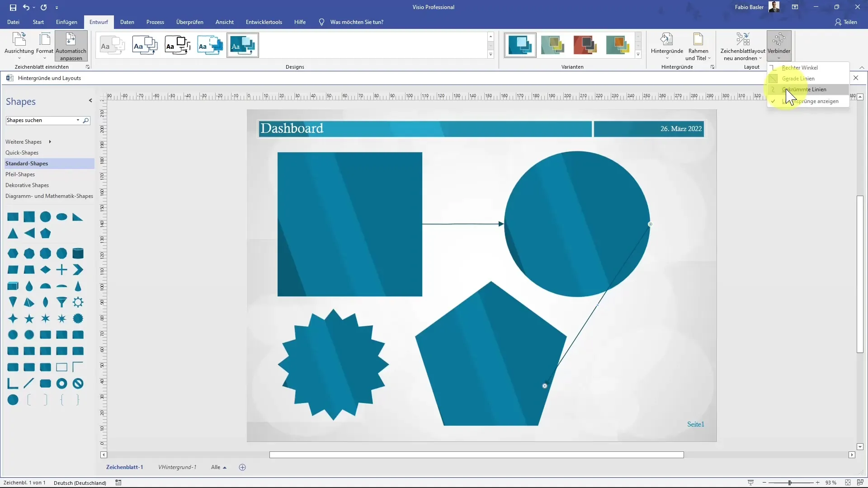Select the rectangle shape in stencil
Viewport: 868px width, 488px height.
[13, 217]
